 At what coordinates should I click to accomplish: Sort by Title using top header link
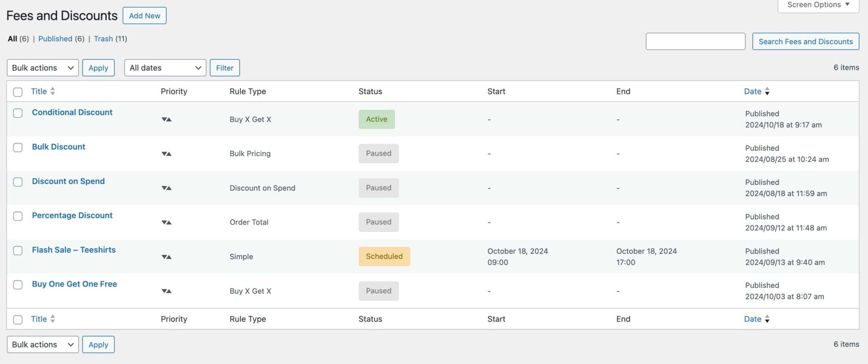coord(39,91)
